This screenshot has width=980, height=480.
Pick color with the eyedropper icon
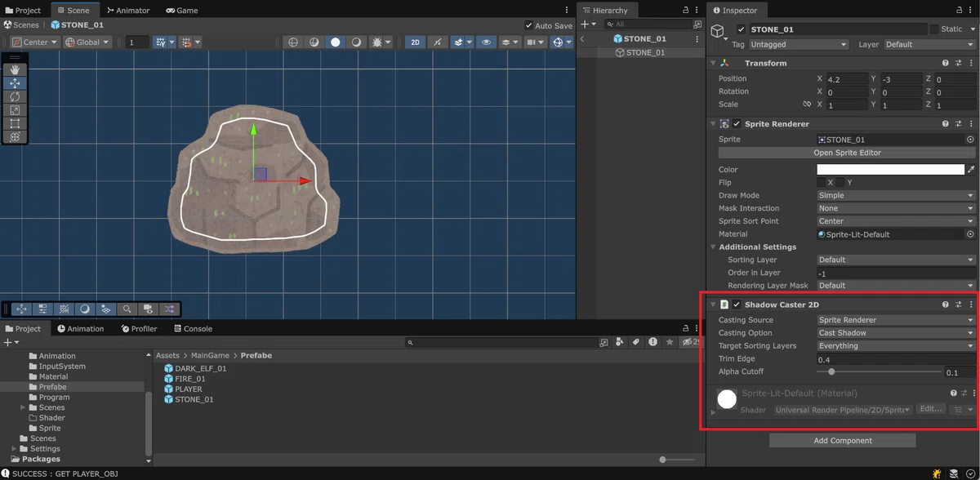(971, 170)
